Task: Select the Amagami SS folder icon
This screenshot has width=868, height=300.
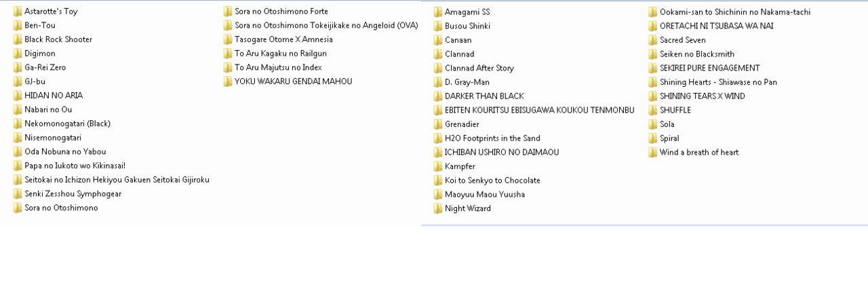Action: [x=438, y=12]
